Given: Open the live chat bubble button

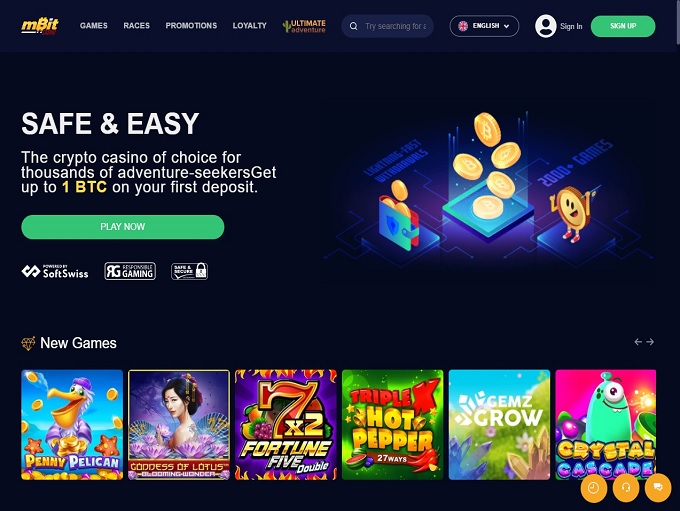Looking at the screenshot, I should click(658, 488).
